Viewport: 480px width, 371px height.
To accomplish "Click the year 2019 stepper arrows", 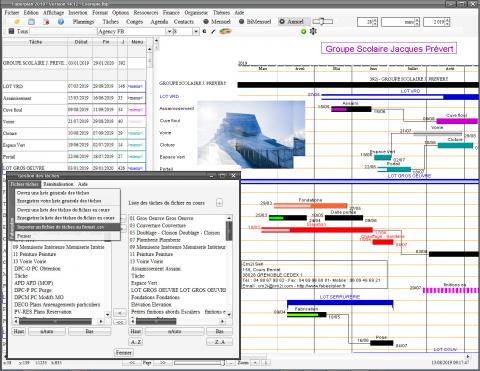I will 447,22.
